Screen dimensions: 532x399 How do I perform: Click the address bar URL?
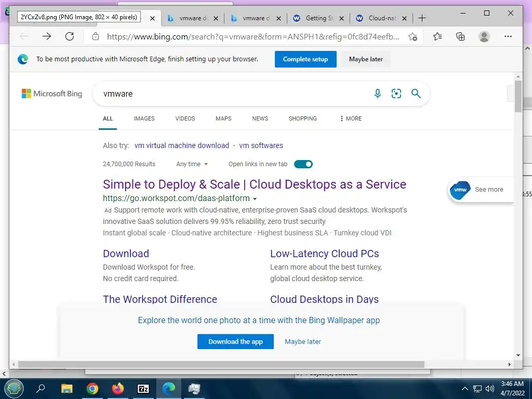coord(253,37)
